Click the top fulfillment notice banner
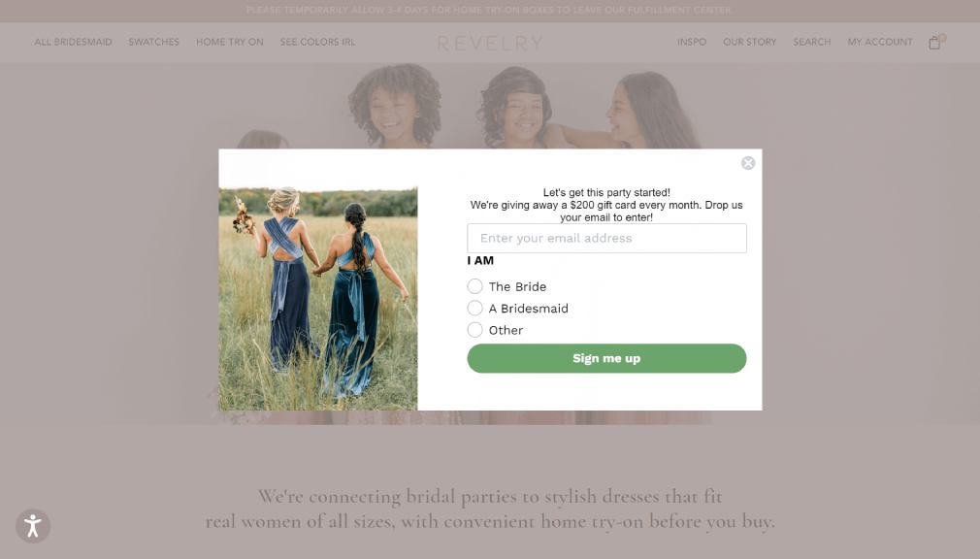The height and width of the screenshot is (559, 980). pos(489,11)
